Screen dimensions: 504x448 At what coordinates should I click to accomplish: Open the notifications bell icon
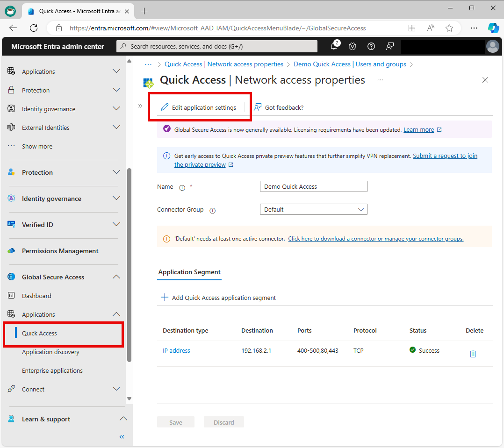(x=334, y=46)
